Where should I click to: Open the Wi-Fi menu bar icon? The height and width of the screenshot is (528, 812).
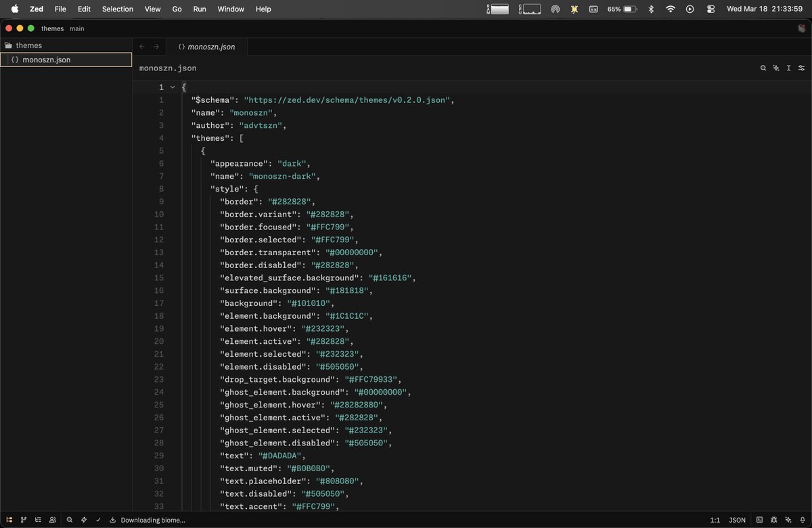671,9
